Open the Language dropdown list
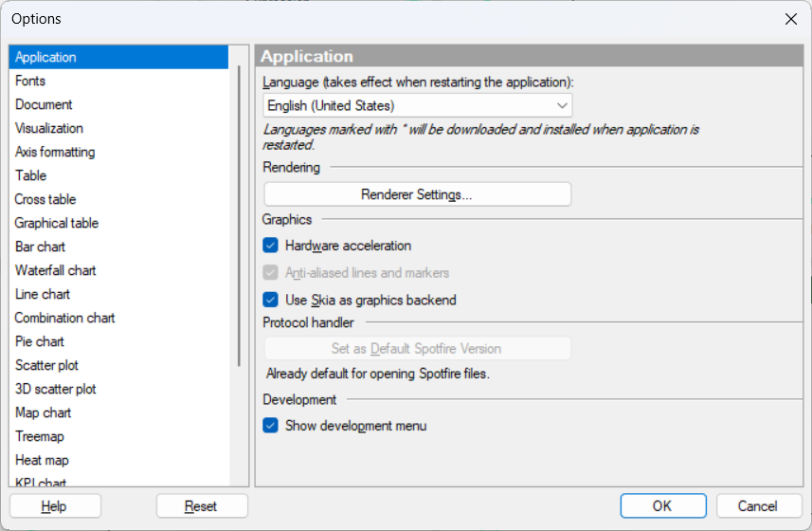 tap(417, 105)
